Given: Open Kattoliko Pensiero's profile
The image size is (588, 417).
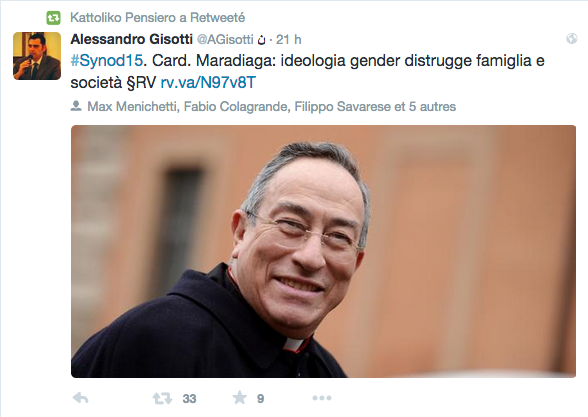Looking at the screenshot, I should pos(128,17).
